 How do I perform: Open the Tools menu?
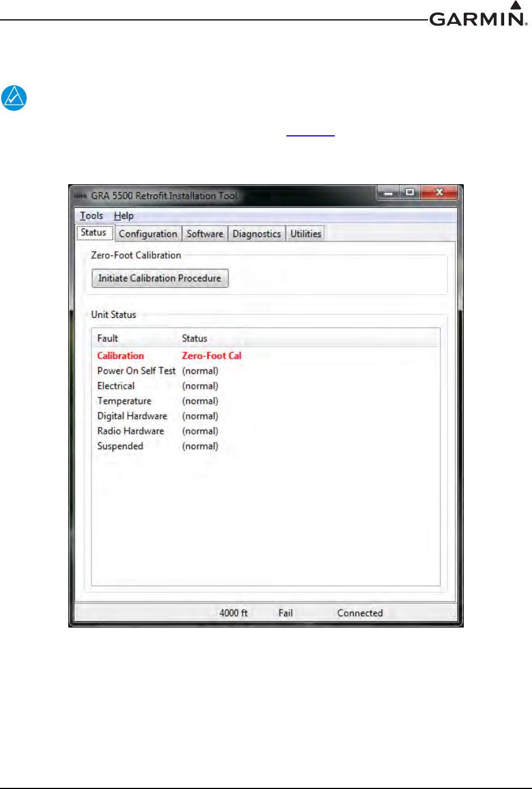(x=91, y=216)
